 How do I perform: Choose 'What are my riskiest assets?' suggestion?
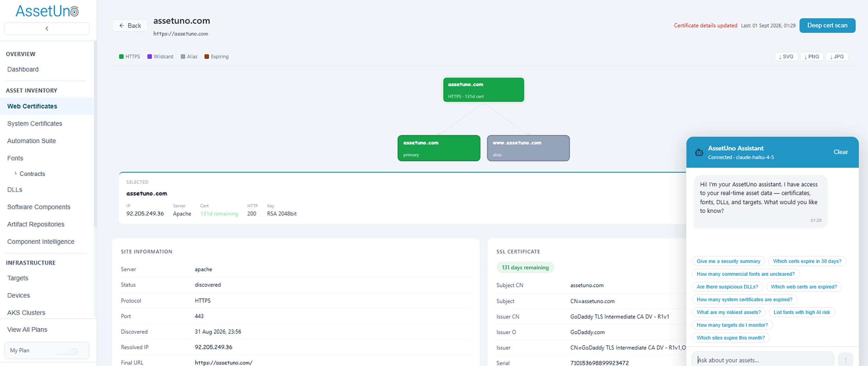729,312
